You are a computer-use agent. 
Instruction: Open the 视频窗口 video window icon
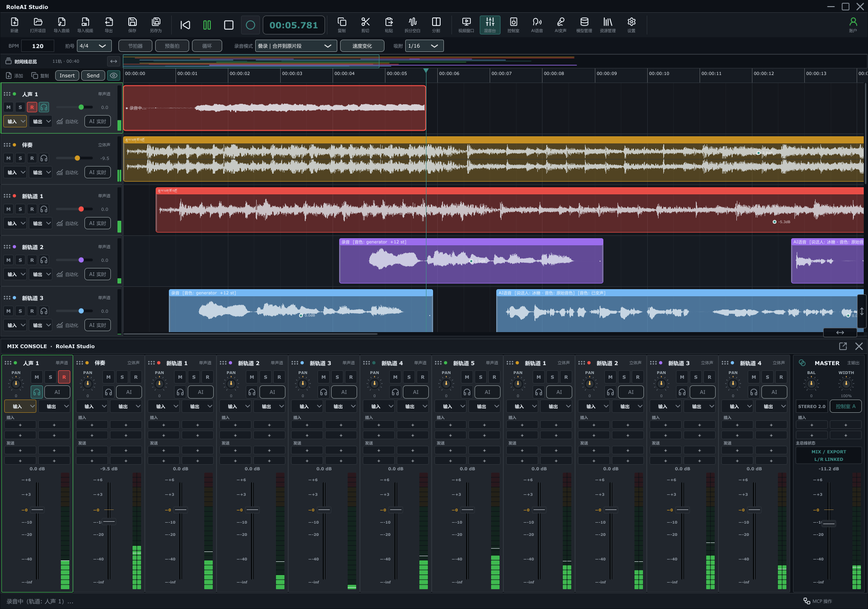click(467, 25)
